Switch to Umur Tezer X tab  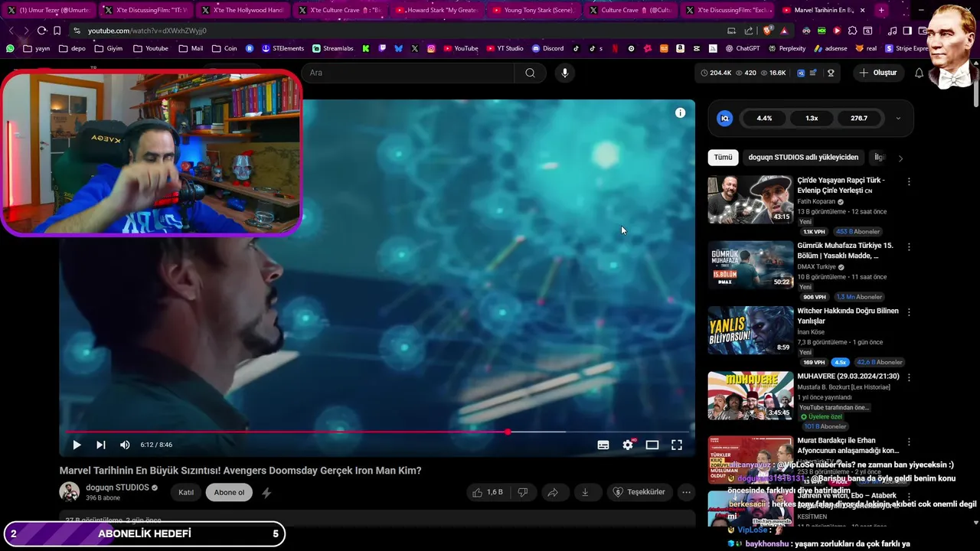tap(47, 10)
